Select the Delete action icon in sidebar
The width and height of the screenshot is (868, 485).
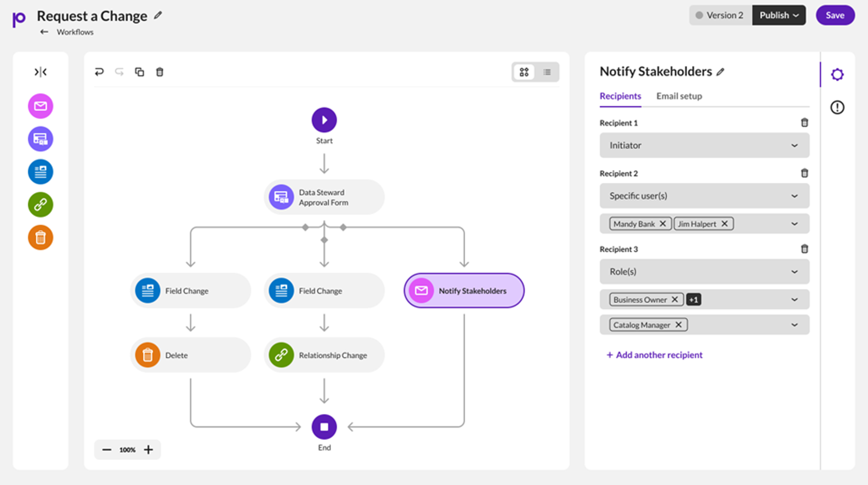point(40,238)
